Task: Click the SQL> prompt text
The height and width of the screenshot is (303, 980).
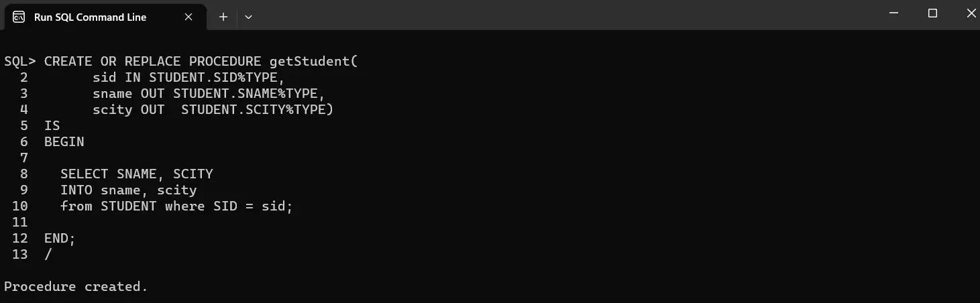Action: [20, 61]
